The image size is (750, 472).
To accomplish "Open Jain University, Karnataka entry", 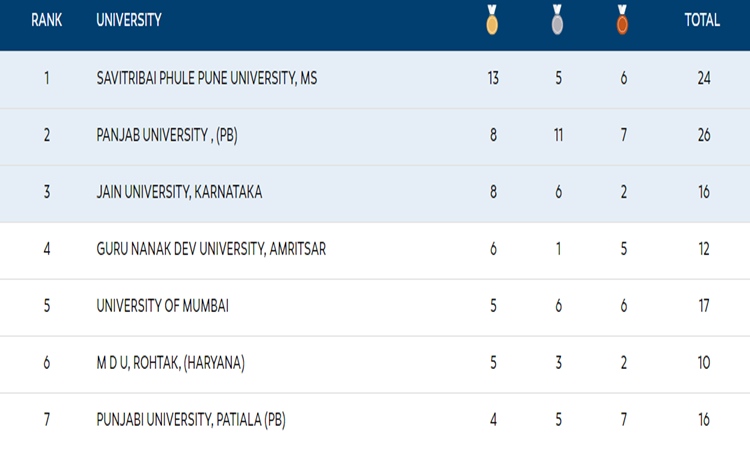I will (180, 192).
